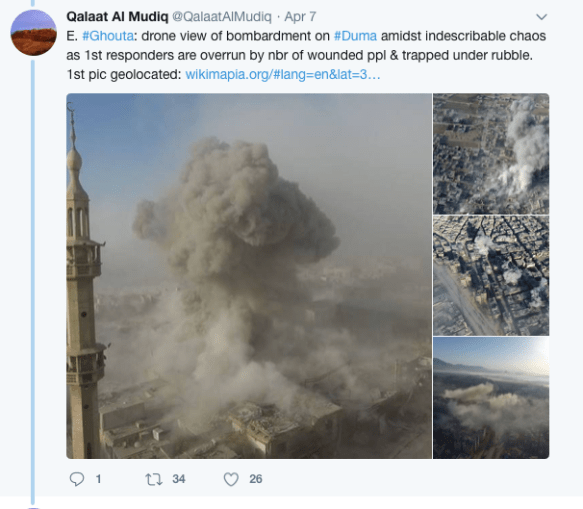Image resolution: width=583 pixels, height=509 pixels.
Task: Click the @QalaatAlMudiq handle
Action: (222, 17)
